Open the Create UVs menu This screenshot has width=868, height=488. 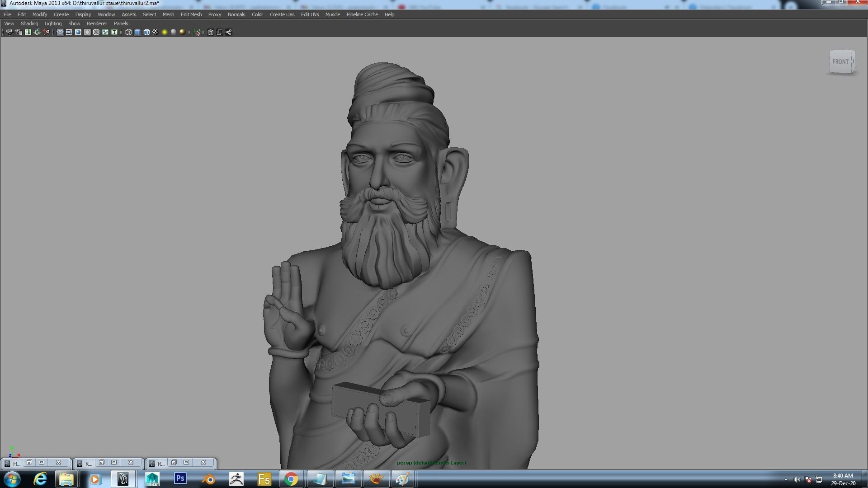tap(282, 14)
